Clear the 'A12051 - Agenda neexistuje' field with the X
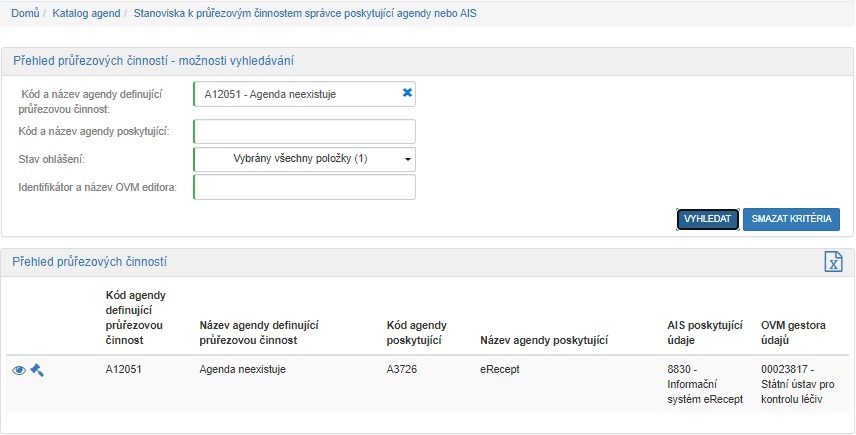This screenshot has width=856, height=435. click(407, 93)
